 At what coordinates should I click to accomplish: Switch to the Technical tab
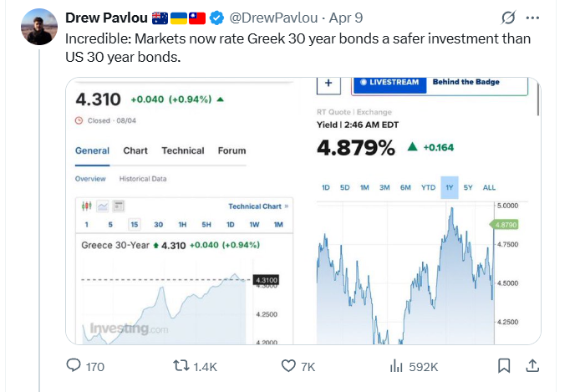[183, 150]
